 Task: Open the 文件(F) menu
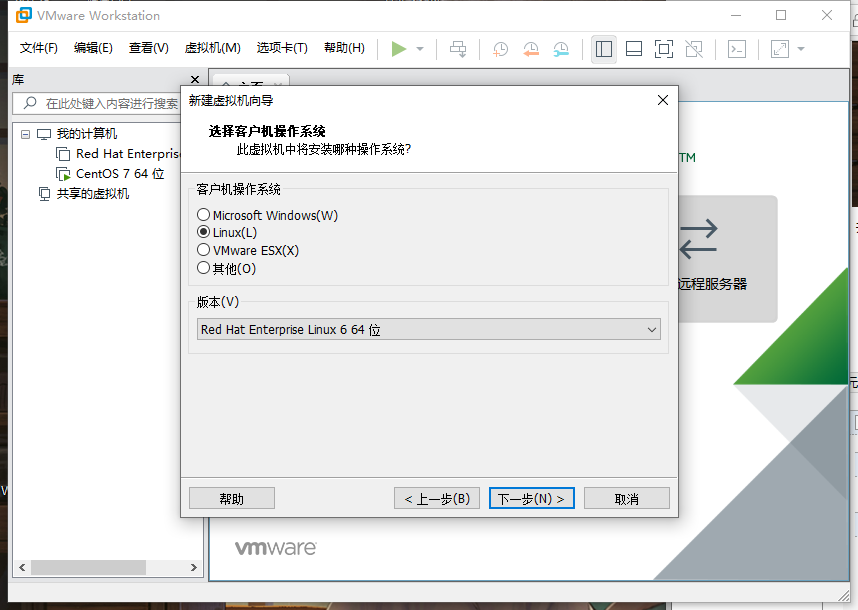[x=38, y=48]
